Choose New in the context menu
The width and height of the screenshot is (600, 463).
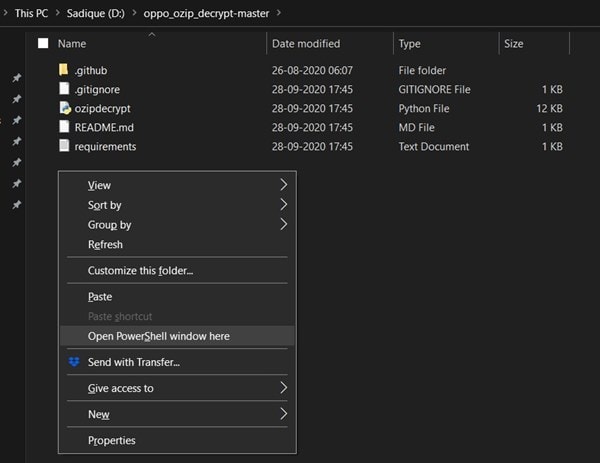(x=177, y=414)
